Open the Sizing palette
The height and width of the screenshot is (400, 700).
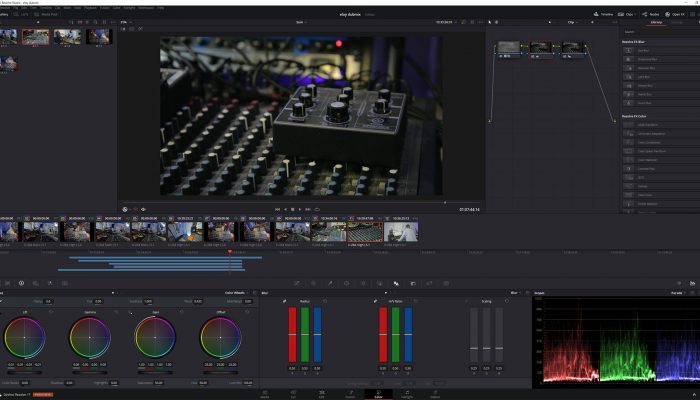[429, 283]
